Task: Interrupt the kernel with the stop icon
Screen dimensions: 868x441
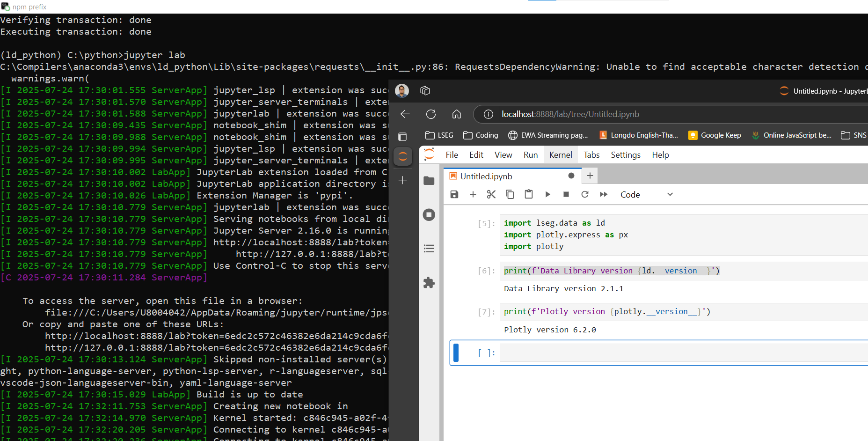Action: pyautogui.click(x=566, y=194)
